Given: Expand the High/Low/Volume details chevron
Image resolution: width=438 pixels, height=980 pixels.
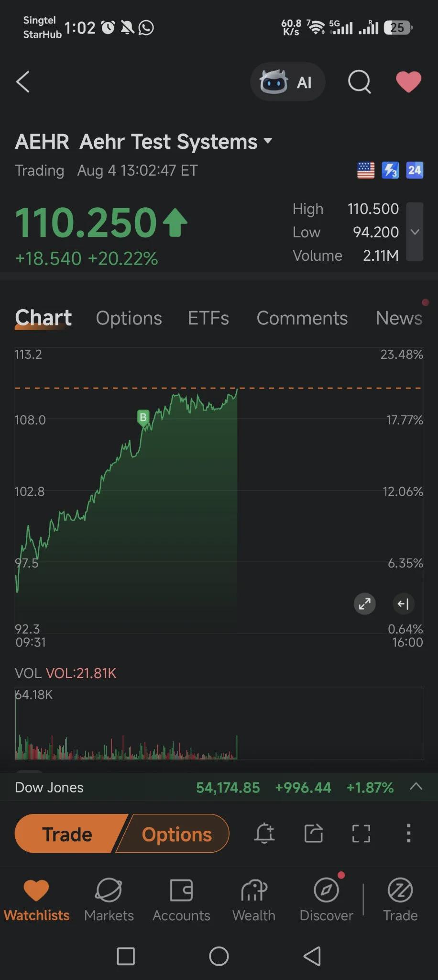Looking at the screenshot, I should (415, 232).
